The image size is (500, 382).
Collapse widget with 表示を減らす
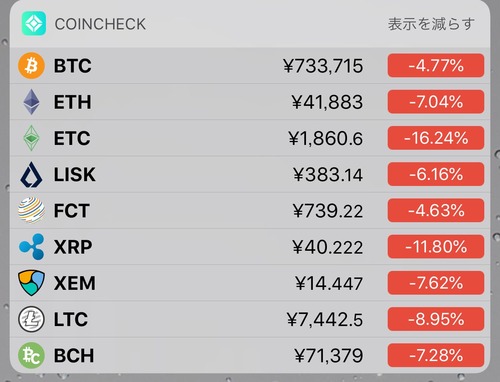click(x=431, y=24)
